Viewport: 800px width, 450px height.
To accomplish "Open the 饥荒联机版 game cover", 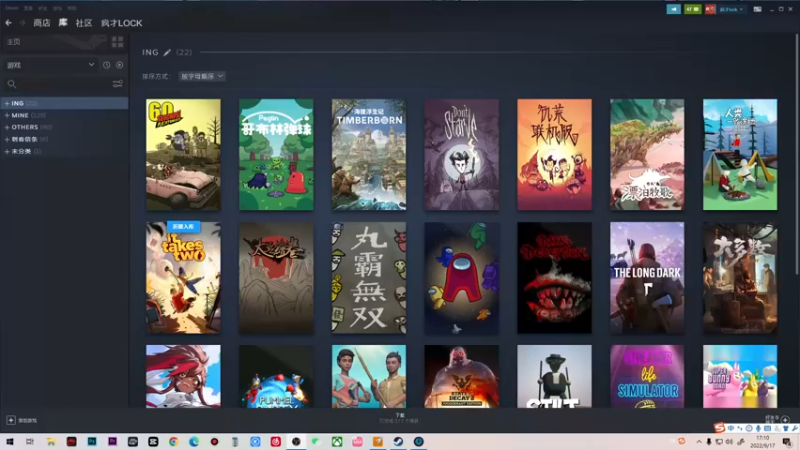I will click(x=555, y=155).
